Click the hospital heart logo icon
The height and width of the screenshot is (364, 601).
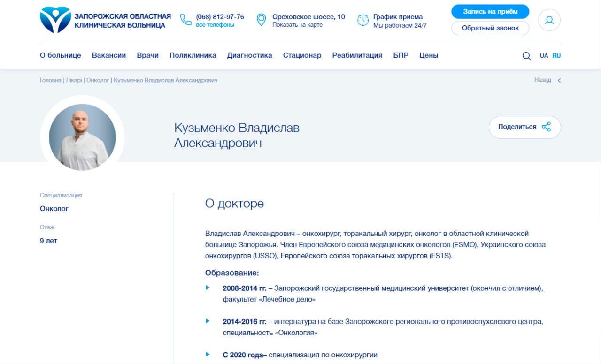55,20
